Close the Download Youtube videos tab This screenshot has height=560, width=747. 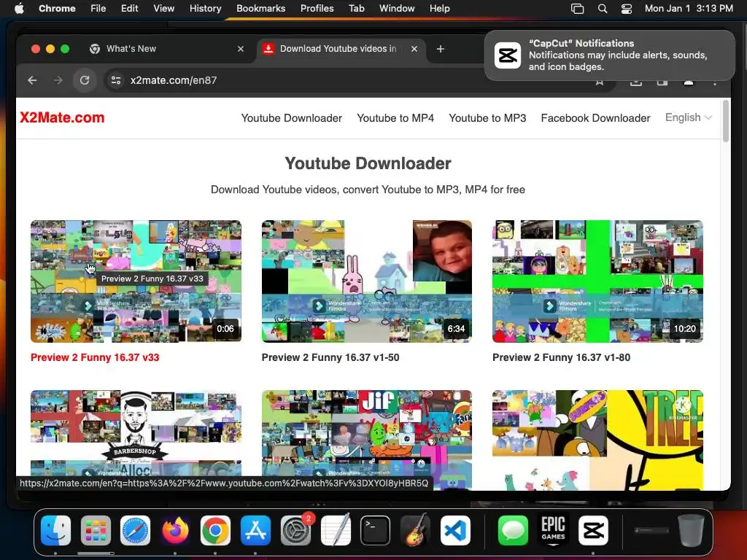click(x=414, y=49)
